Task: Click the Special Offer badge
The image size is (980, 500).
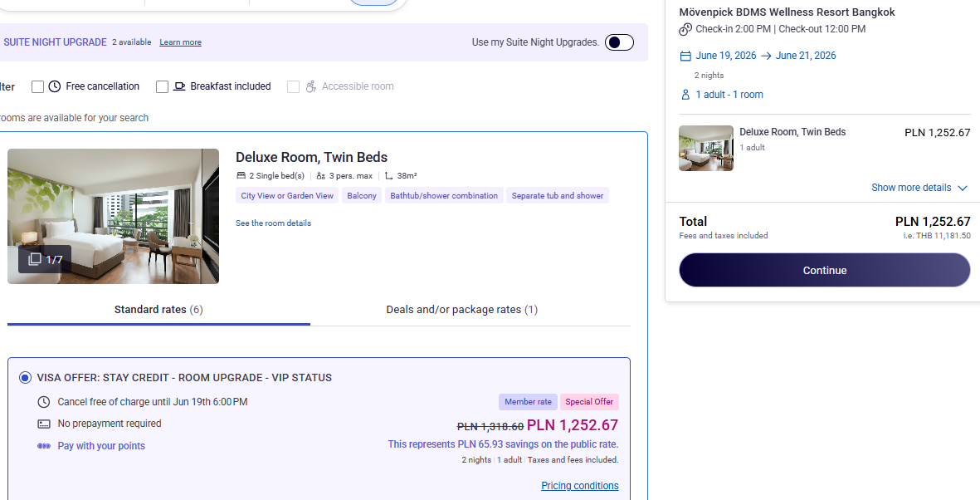Action: [589, 402]
